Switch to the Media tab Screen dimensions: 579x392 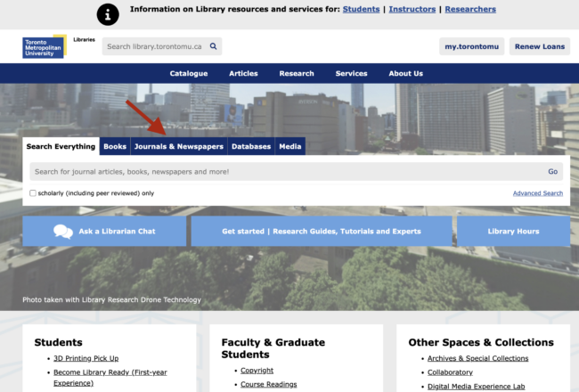[289, 146]
